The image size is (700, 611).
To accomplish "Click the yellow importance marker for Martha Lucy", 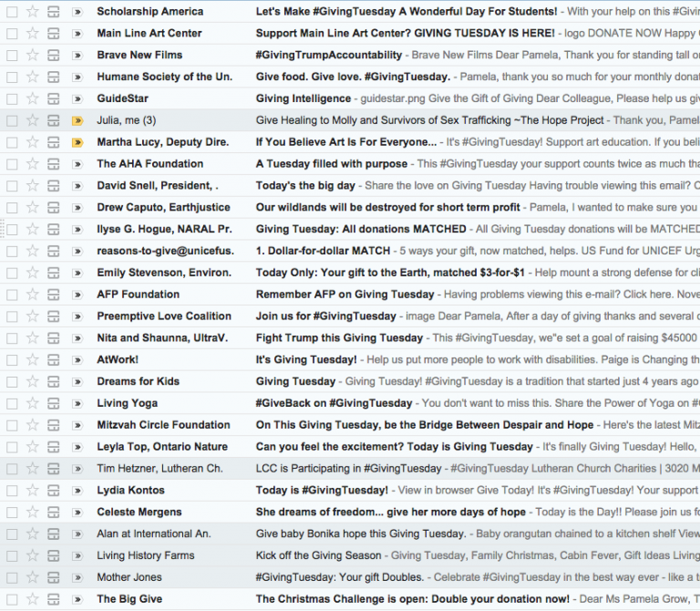I will point(77,142).
